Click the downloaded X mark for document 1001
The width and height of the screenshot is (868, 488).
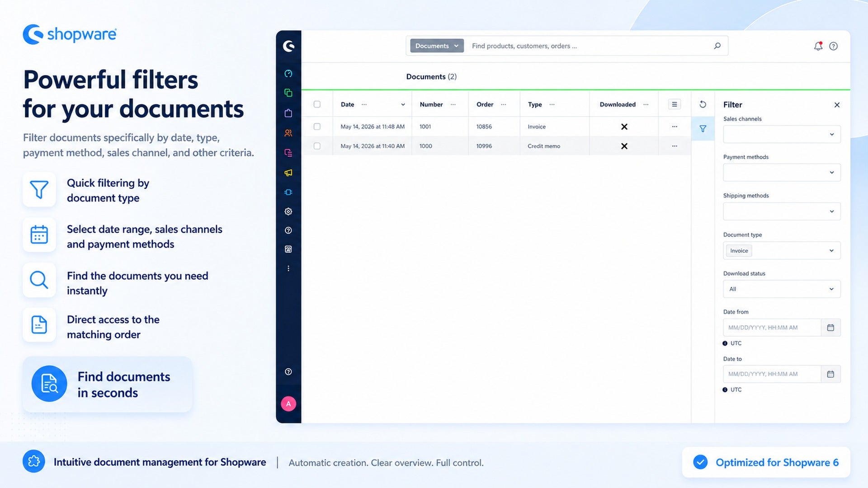pos(624,127)
